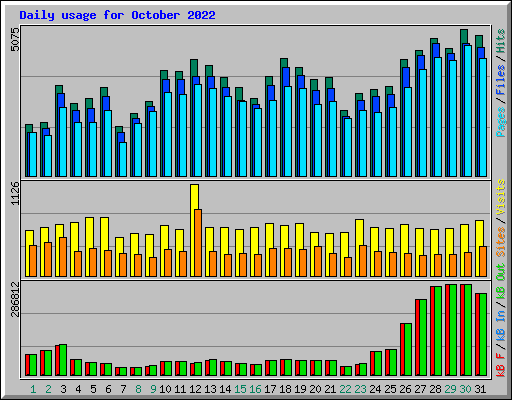The image size is (512, 400).
Task: Select day 15 on the x-axis
Action: [x=240, y=389]
